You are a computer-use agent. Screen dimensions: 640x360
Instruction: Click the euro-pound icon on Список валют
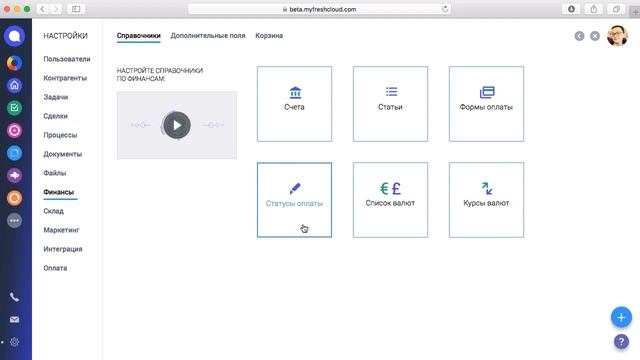click(391, 189)
